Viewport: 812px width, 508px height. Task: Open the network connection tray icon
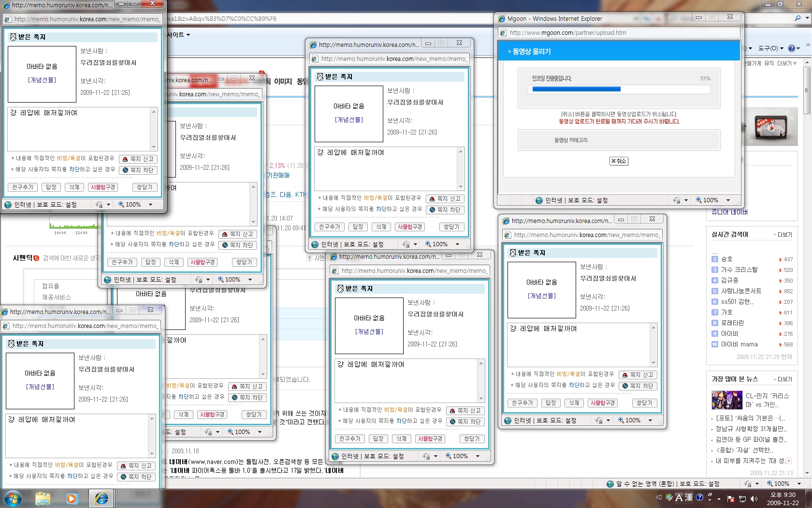click(742, 498)
